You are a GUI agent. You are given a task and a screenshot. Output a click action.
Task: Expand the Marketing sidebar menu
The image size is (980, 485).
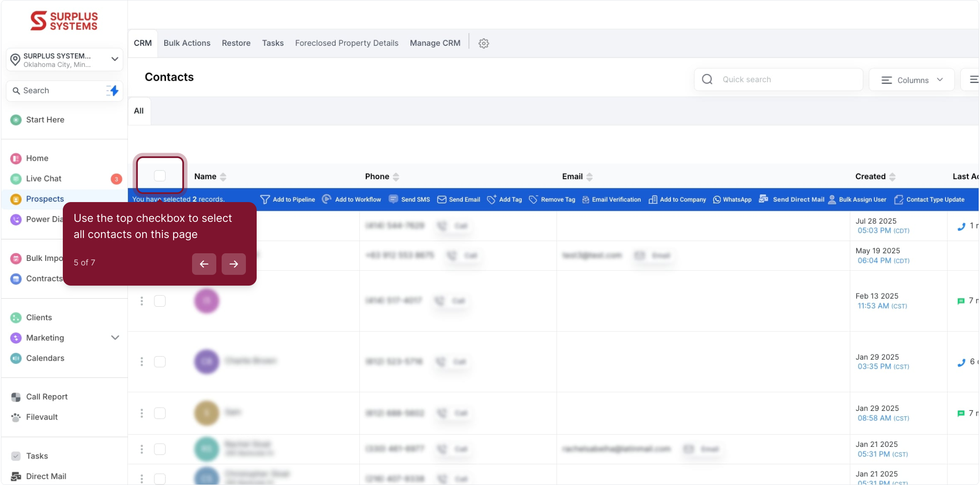[x=115, y=338]
